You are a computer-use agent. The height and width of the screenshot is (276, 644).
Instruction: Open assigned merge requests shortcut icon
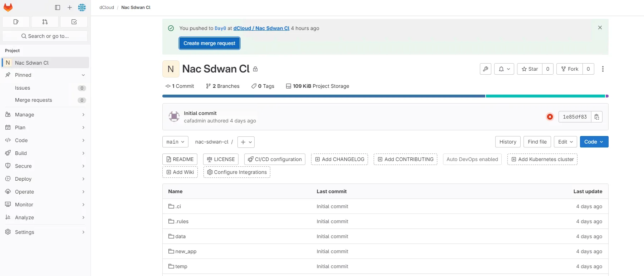[x=45, y=22]
